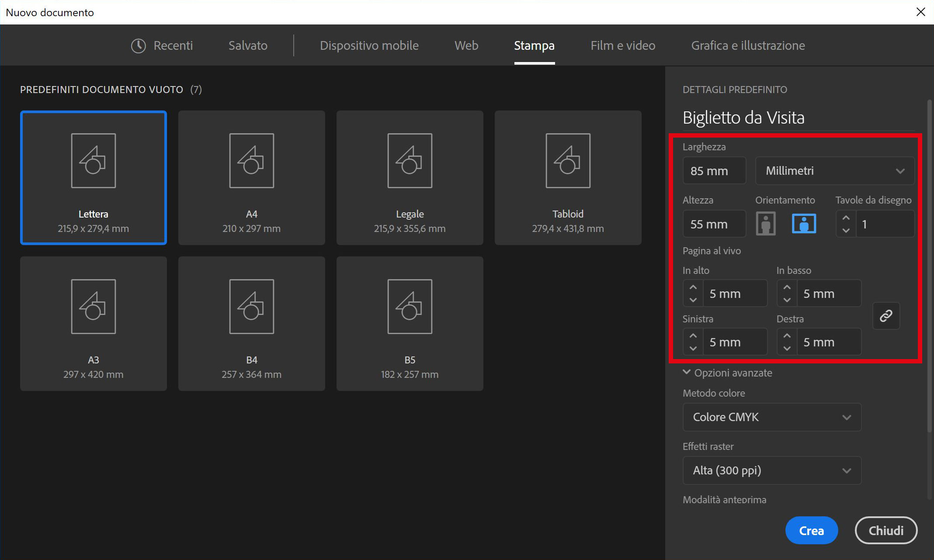The width and height of the screenshot is (934, 560).
Task: Increase the Destra bleed value
Action: coord(787,336)
